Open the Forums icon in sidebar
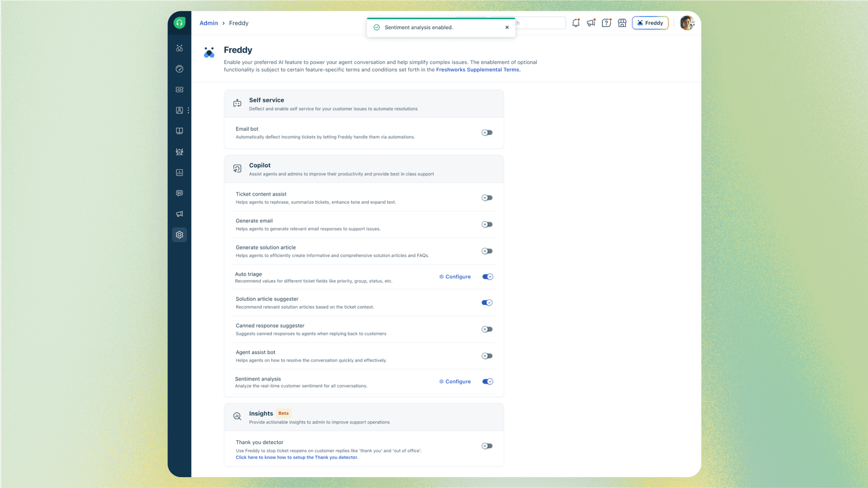 click(x=179, y=152)
